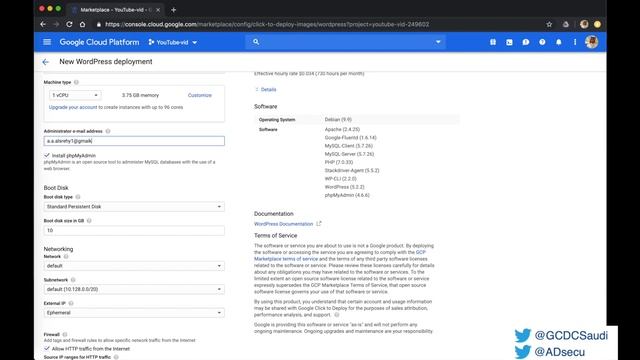This screenshot has width=640, height=360.
Task: Toggle the Install phpMyAdmin checkbox
Action: (47, 155)
